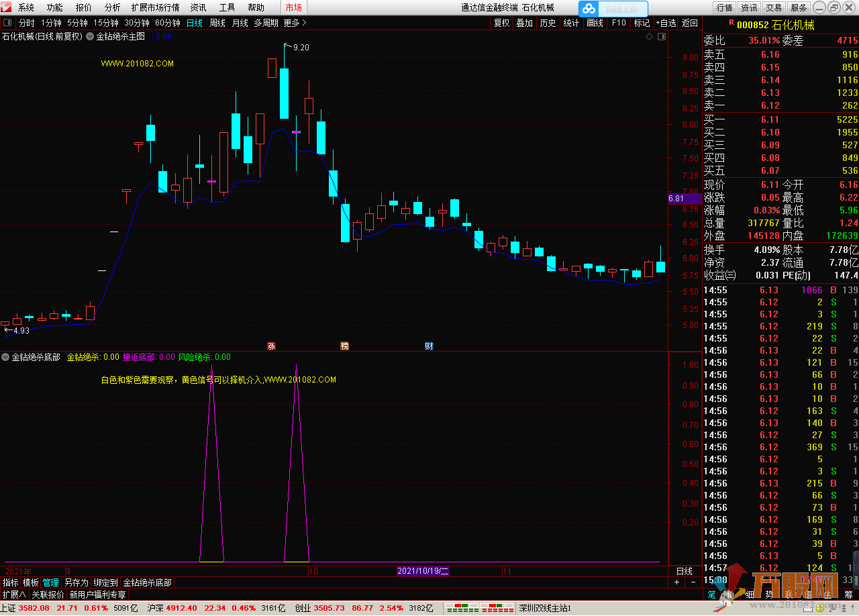The width and height of the screenshot is (859, 616).
Task: Open the 服务 service button
Action: coord(799,8)
